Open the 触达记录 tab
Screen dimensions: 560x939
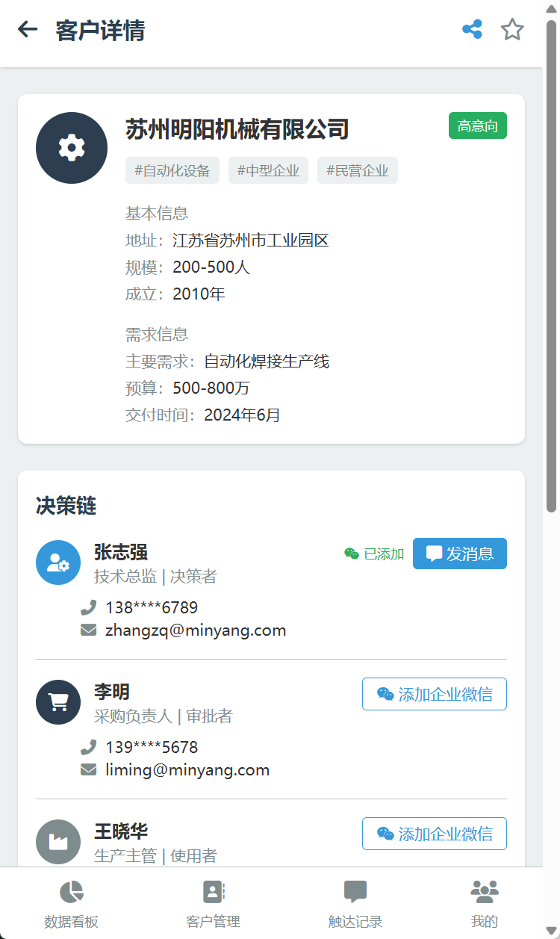point(355,903)
